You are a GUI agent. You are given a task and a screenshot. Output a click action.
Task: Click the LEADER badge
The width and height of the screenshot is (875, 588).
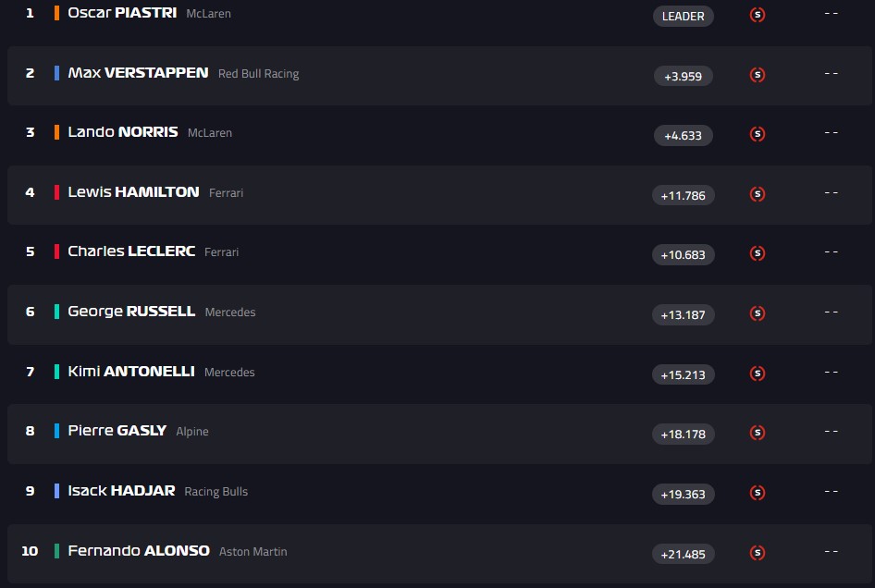click(x=683, y=16)
